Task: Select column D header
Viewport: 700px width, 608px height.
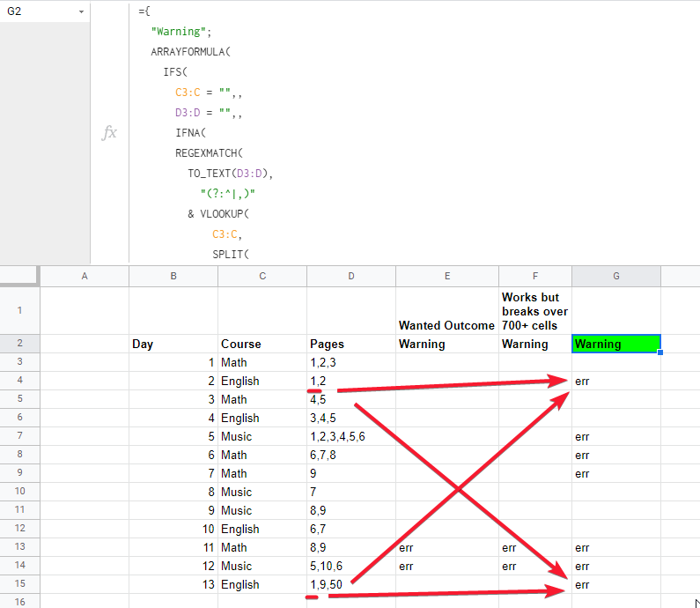Action: point(351,276)
